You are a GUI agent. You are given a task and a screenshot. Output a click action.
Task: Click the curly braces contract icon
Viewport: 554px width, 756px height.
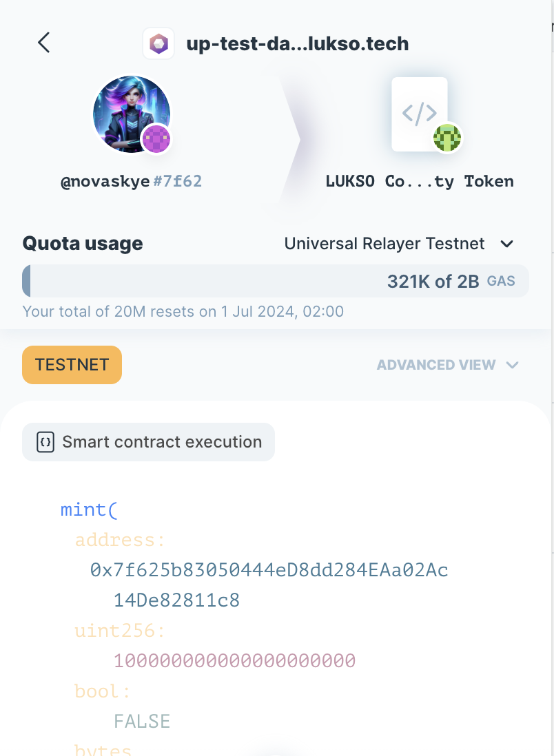(x=45, y=442)
